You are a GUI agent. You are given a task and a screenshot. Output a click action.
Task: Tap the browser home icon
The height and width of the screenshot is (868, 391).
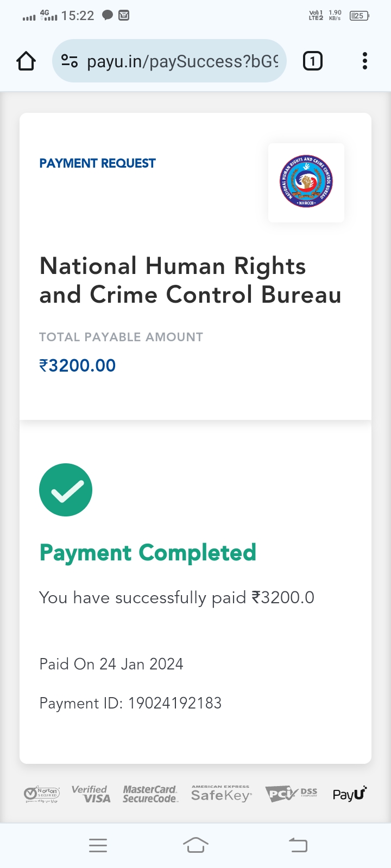26,61
